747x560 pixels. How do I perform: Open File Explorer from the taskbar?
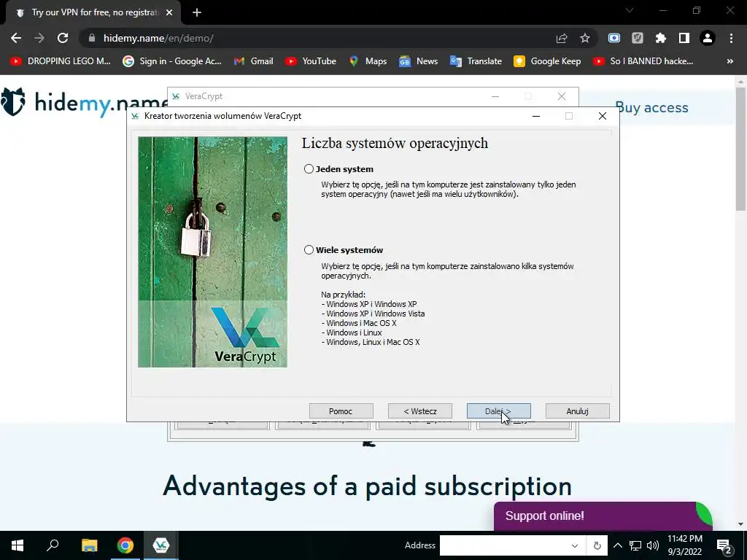[89, 545]
